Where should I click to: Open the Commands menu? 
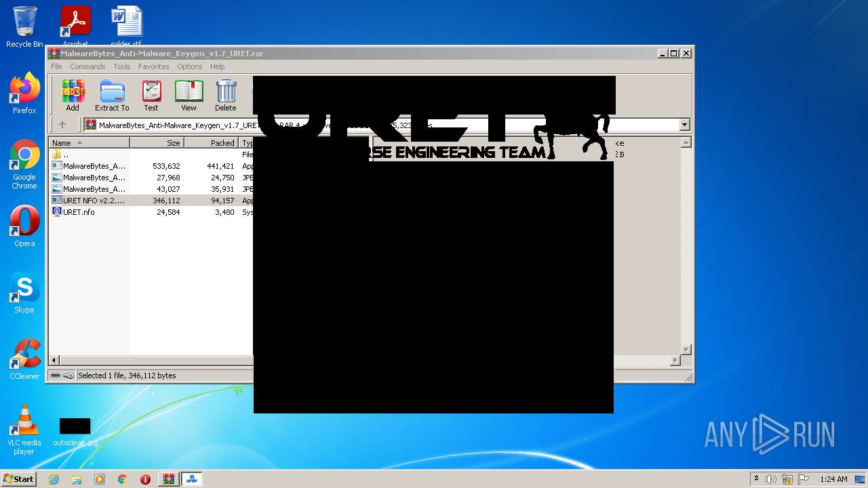(87, 66)
